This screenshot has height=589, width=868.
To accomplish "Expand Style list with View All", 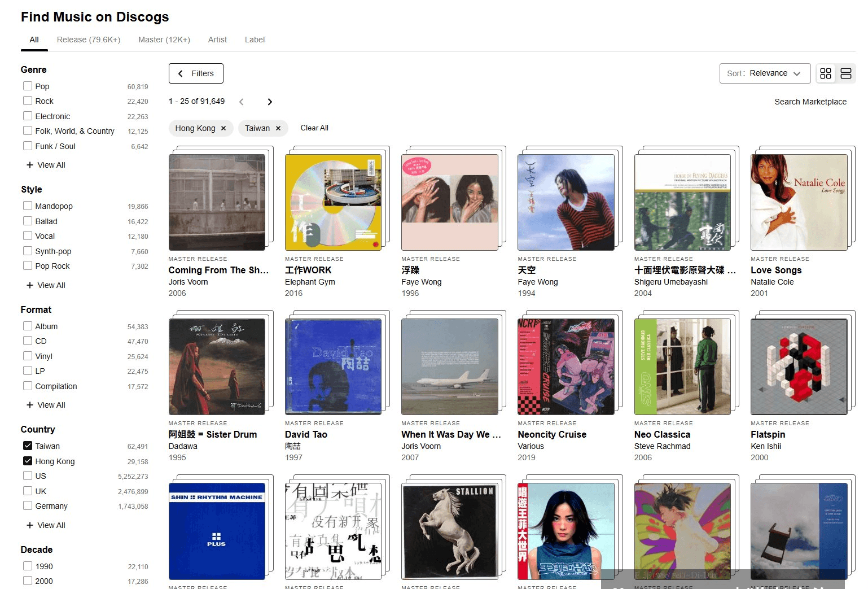I will click(x=46, y=285).
